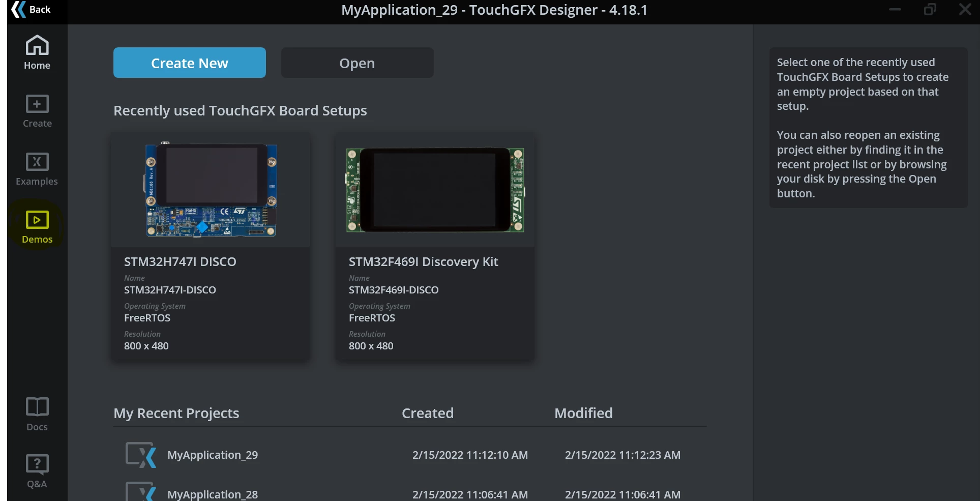980x501 pixels.
Task: Open the Demos section icon
Action: 37,220
